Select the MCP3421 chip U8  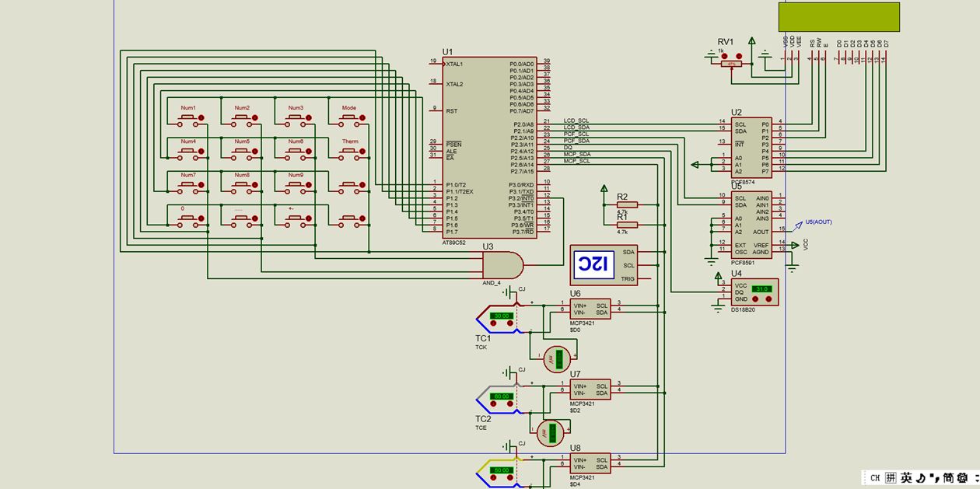[590, 463]
